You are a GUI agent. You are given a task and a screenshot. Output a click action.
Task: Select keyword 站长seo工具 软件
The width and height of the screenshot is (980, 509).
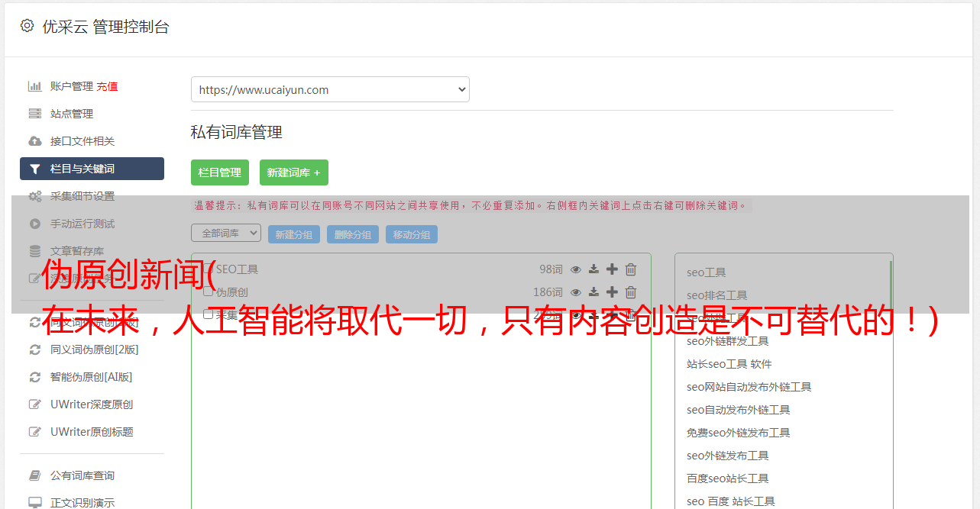point(729,364)
